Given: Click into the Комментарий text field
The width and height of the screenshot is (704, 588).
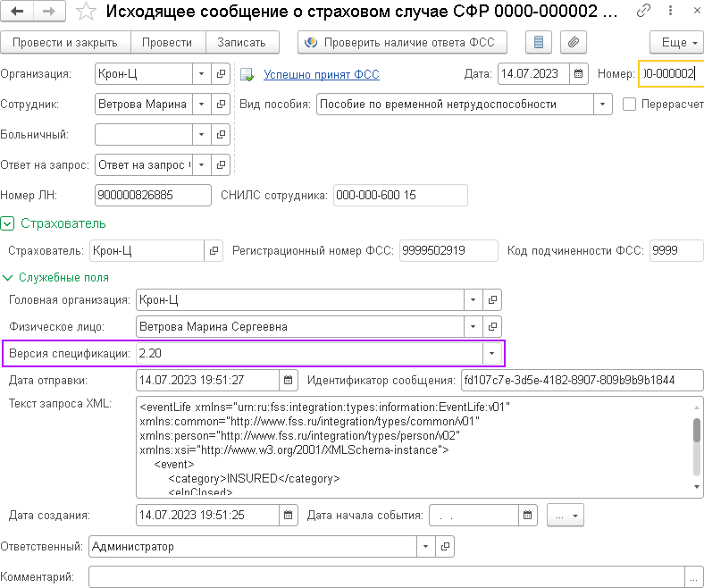Looking at the screenshot, I should click(x=387, y=576).
